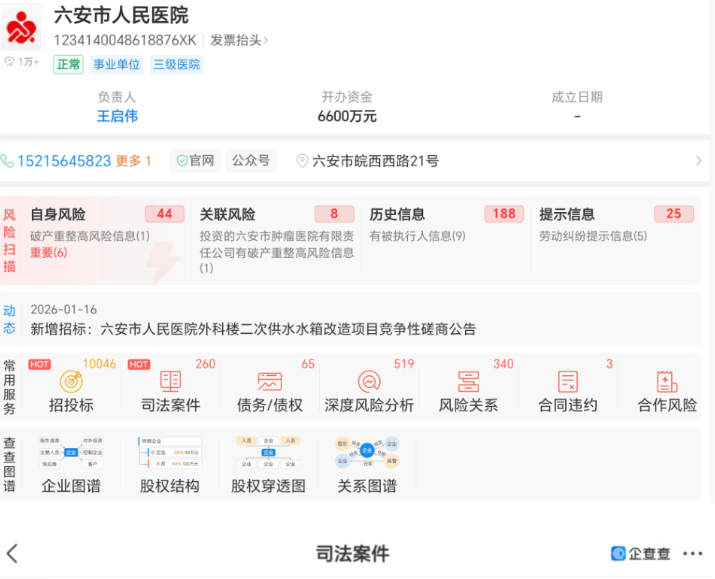Go back using the left arrow
Screen dimensions: 715x579
coord(13,554)
